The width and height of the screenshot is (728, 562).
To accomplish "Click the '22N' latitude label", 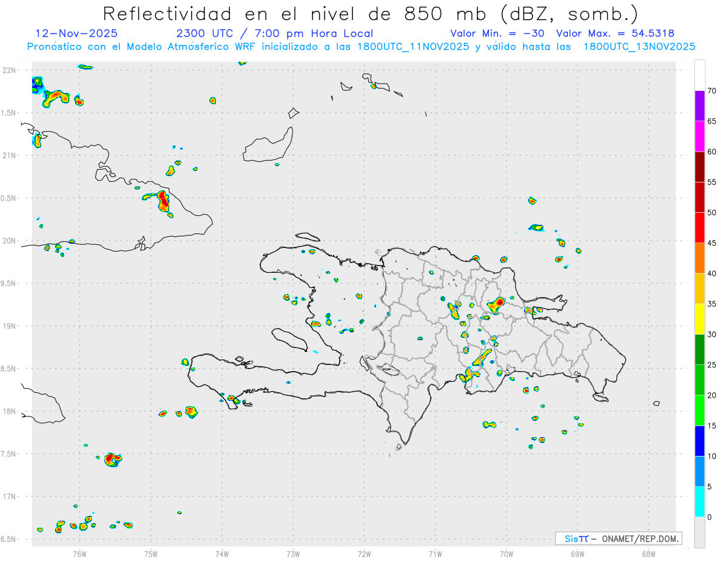I will [8, 70].
